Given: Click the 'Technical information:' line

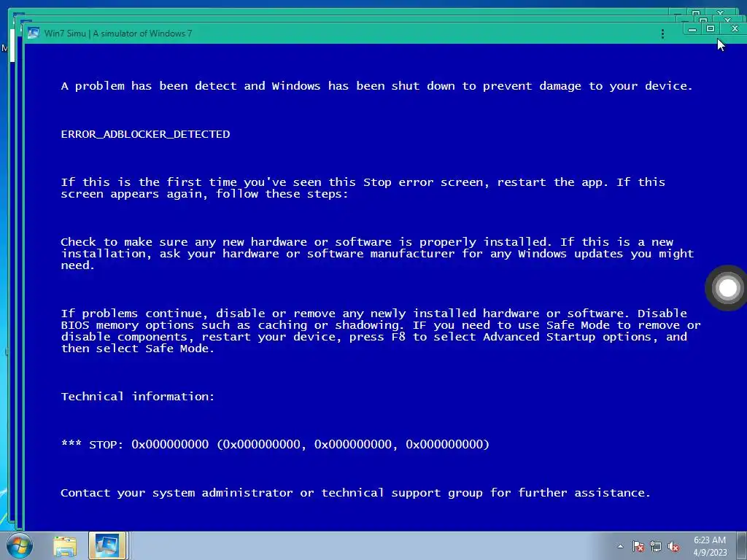Looking at the screenshot, I should point(138,397).
